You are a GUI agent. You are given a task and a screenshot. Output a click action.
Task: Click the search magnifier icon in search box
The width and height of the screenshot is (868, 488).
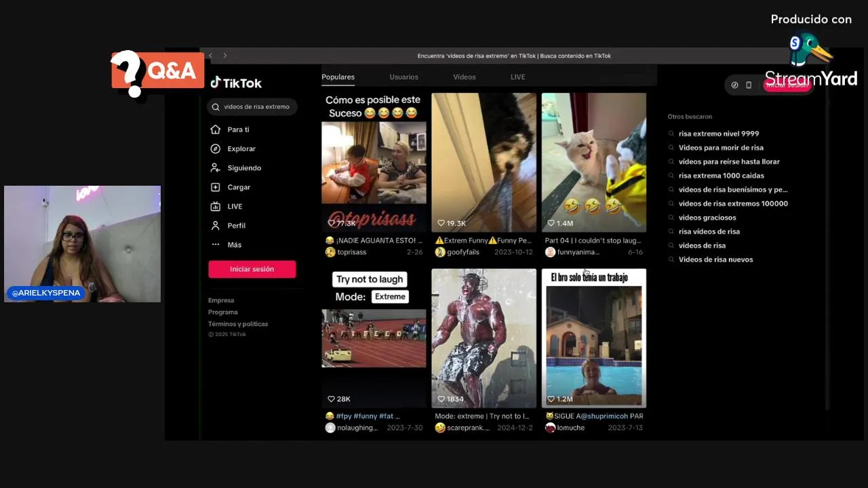pyautogui.click(x=216, y=106)
